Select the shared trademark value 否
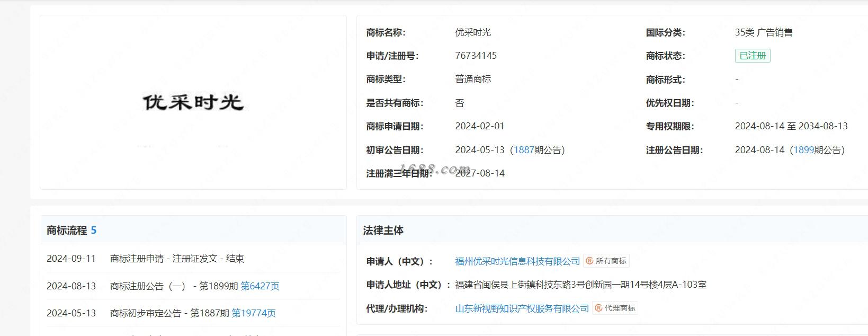Screen dimensions: 868x336 [x=460, y=103]
